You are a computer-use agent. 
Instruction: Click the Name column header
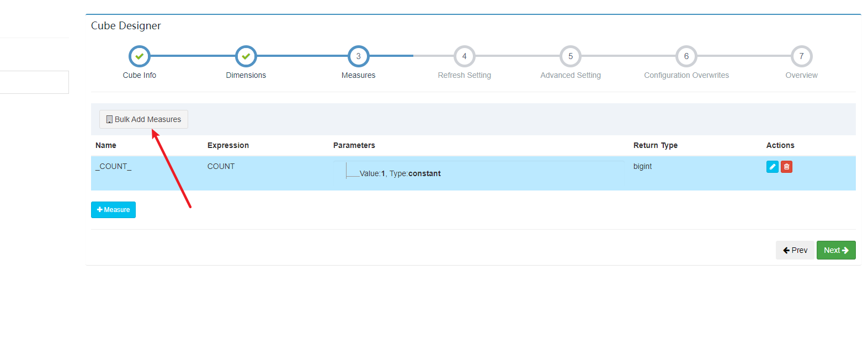(x=106, y=145)
